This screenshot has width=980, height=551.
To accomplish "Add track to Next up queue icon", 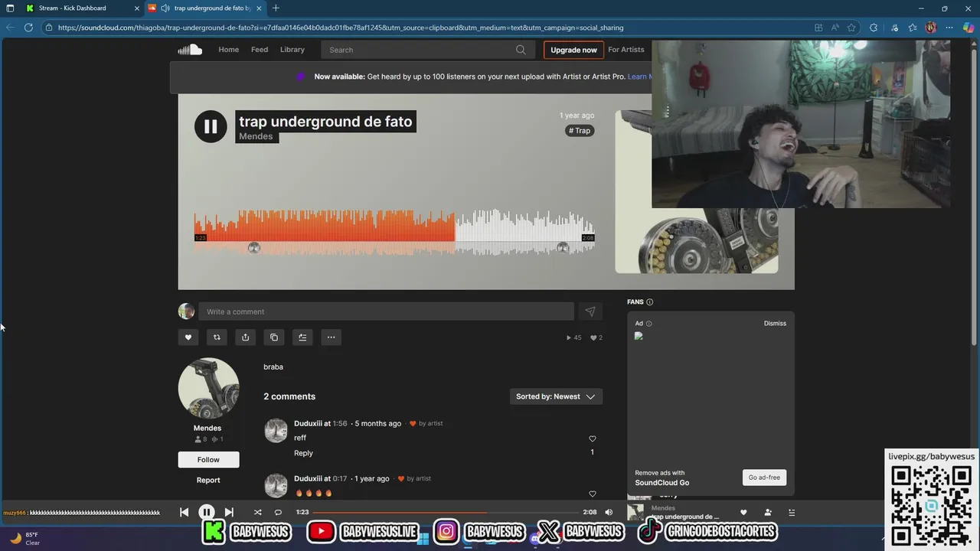I will tap(302, 337).
